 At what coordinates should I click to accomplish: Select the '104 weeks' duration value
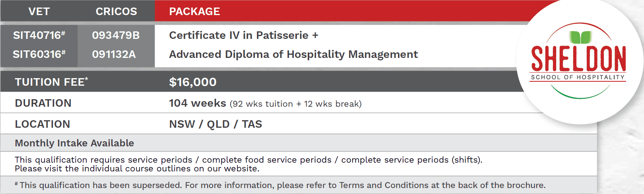click(x=198, y=103)
